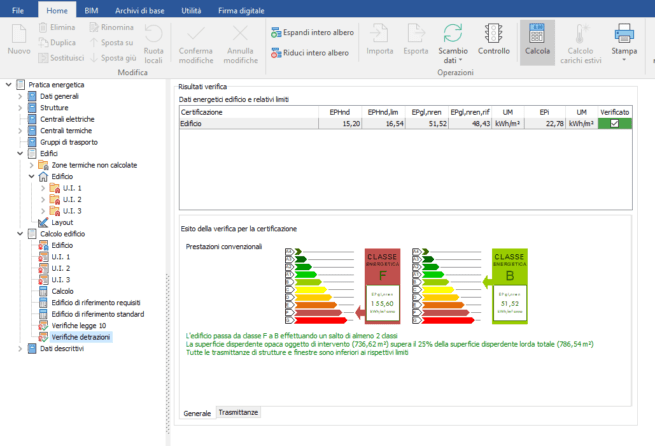Click the EPgl,nren value 51,52 cell
Viewport: 655px width, 446px height.
[x=427, y=124]
